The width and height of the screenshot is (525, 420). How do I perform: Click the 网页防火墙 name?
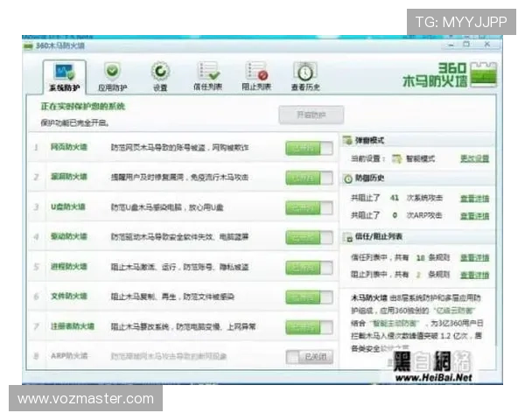pyautogui.click(x=69, y=147)
